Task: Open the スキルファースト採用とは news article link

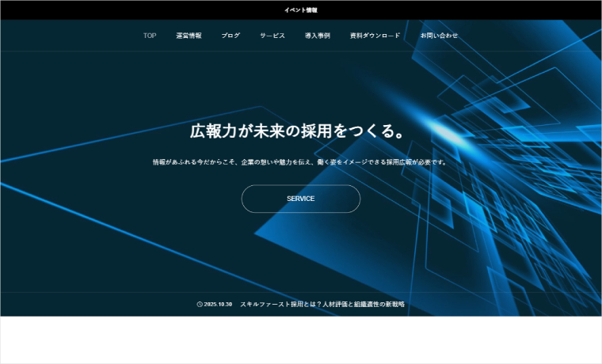Action: tap(322, 305)
